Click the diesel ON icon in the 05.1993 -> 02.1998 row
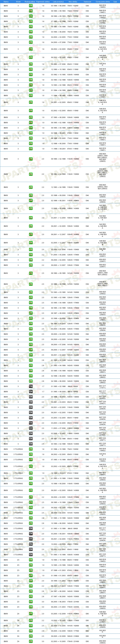Image resolution: width=120 pixels, height=644 pixels. click(31, 444)
